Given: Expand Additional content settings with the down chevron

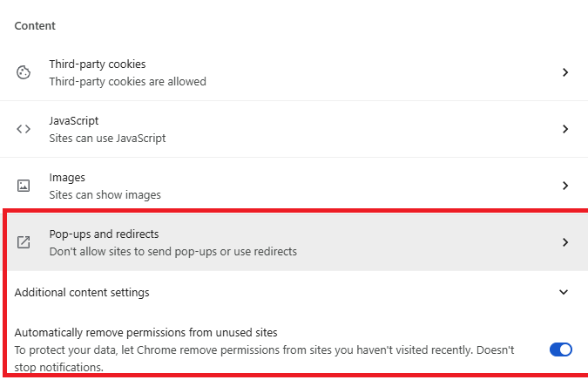Looking at the screenshot, I should coord(564,293).
